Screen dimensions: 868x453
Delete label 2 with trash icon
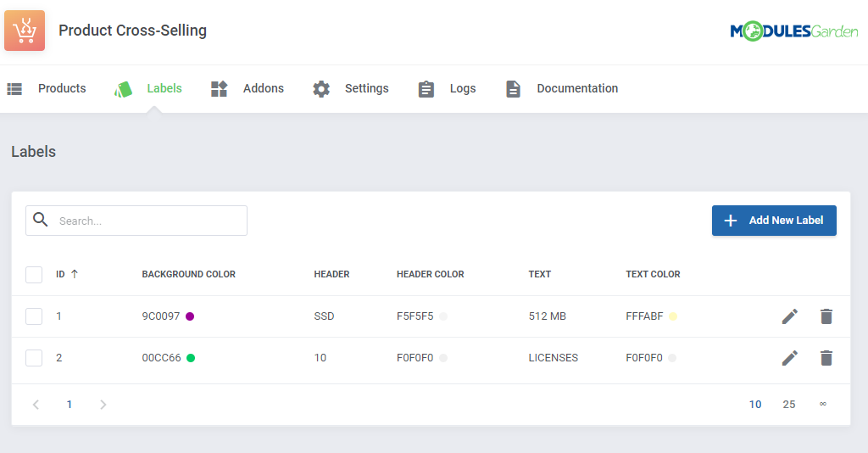(826, 358)
